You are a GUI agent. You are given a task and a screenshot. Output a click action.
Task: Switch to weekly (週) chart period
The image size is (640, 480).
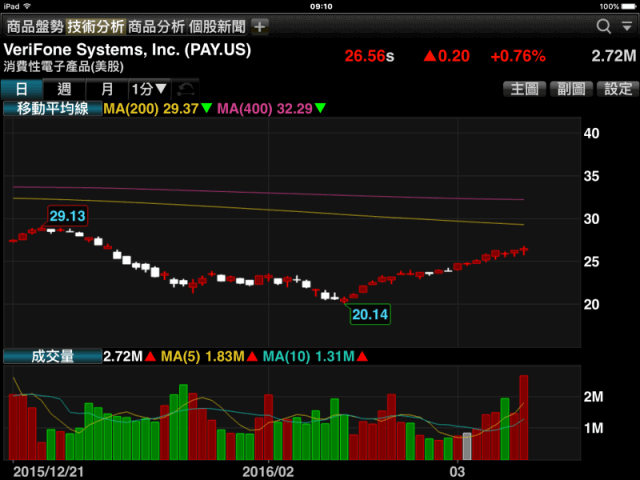[64, 89]
